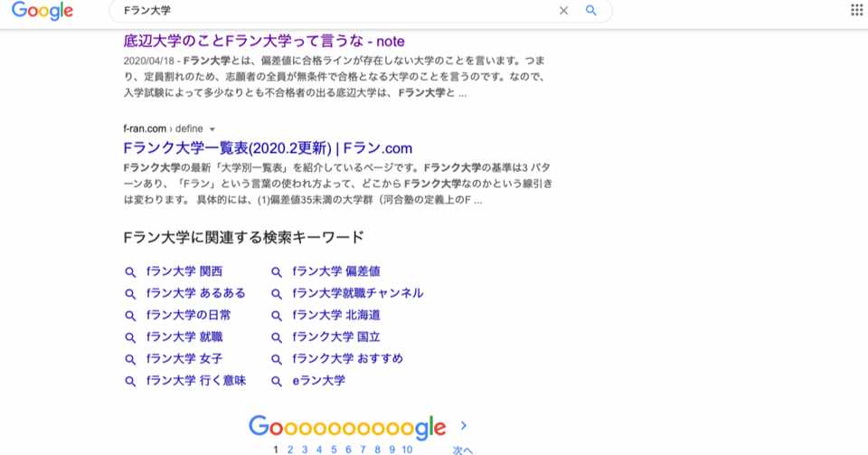This screenshot has height=455, width=868.
Task: Open 底辺大学のことFラン大学って言うな note result
Action: 263,41
